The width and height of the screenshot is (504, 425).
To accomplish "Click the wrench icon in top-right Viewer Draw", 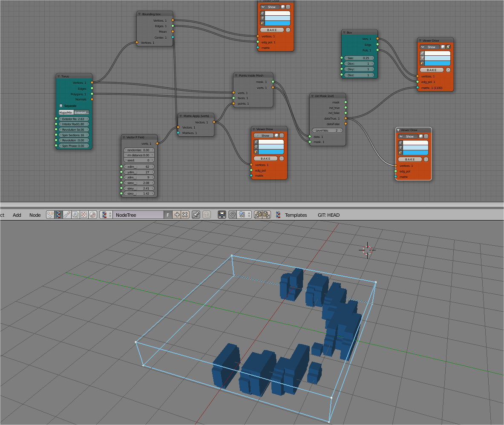I will [448, 47].
